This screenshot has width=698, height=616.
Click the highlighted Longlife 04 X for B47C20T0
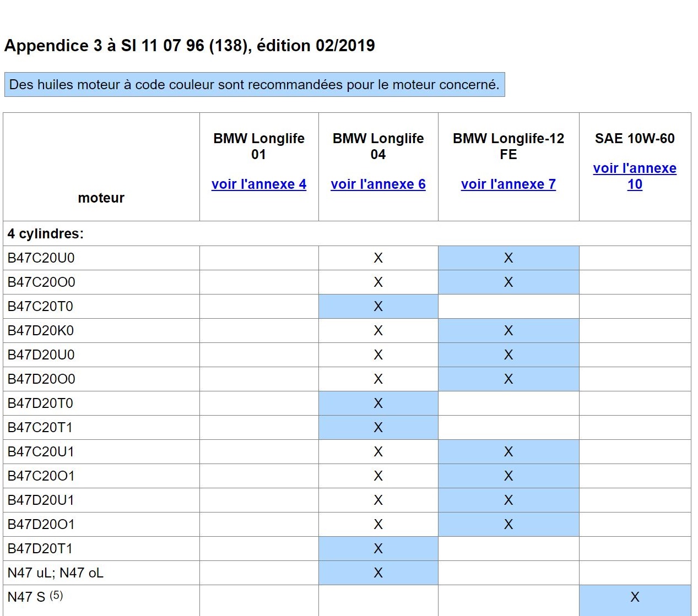coord(378,306)
